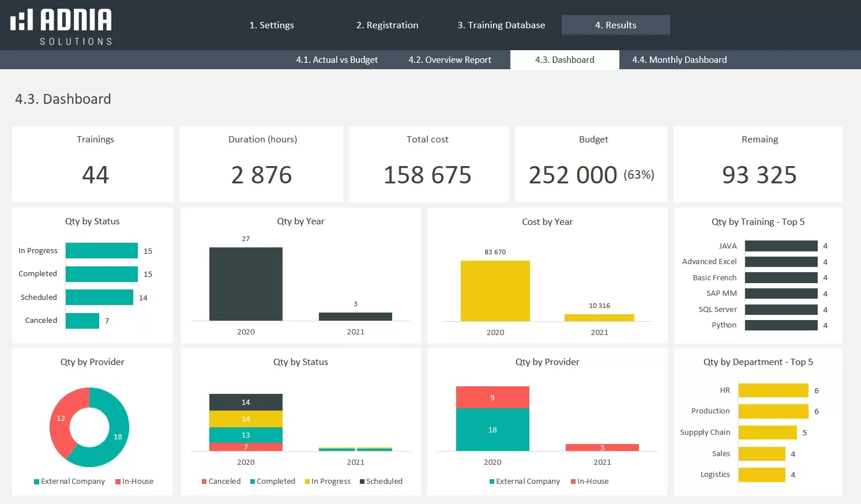Click the Canceled bar in Qty by Status
861x504 pixels.
pyautogui.click(x=82, y=321)
